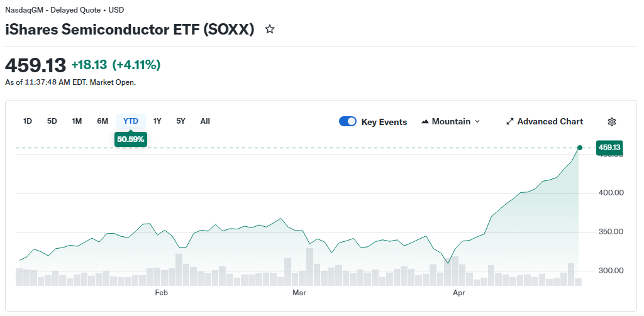Open chart settings gear icon
644x316 pixels.
click(x=612, y=122)
